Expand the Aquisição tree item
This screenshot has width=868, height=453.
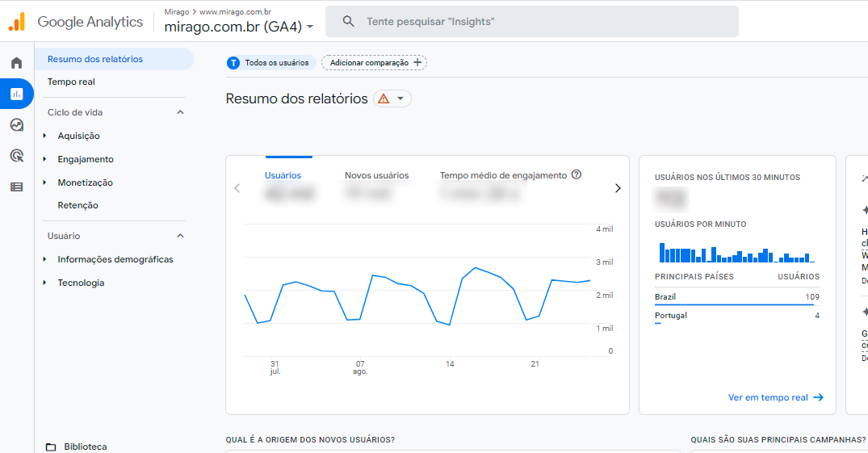[x=45, y=136]
